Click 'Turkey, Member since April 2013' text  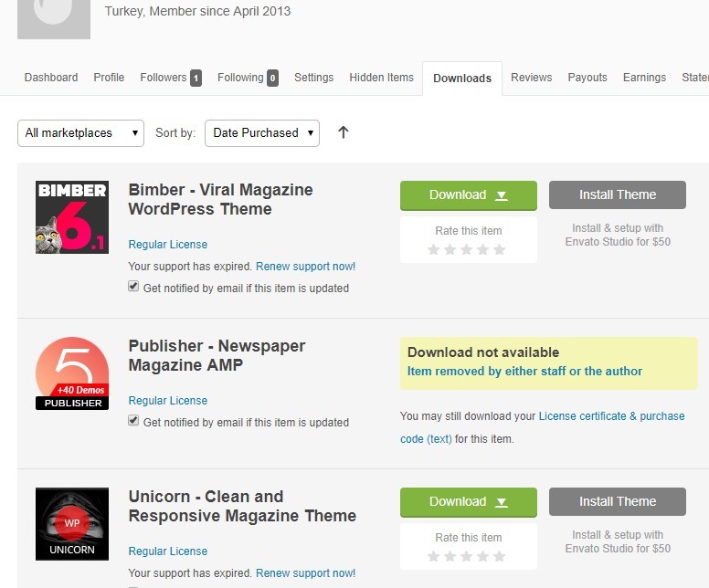(x=197, y=11)
